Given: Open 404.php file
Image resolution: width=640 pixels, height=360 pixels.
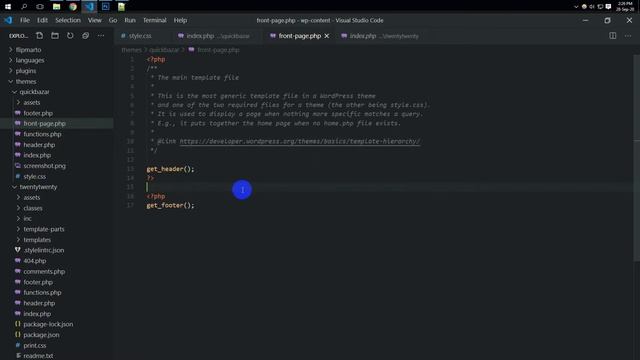Looking at the screenshot, I should (x=34, y=261).
